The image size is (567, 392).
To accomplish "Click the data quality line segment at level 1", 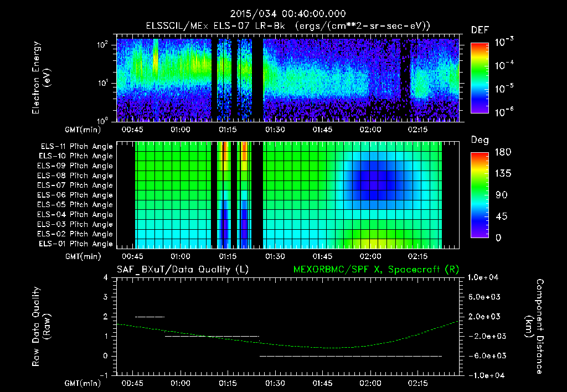I will pos(212,336).
